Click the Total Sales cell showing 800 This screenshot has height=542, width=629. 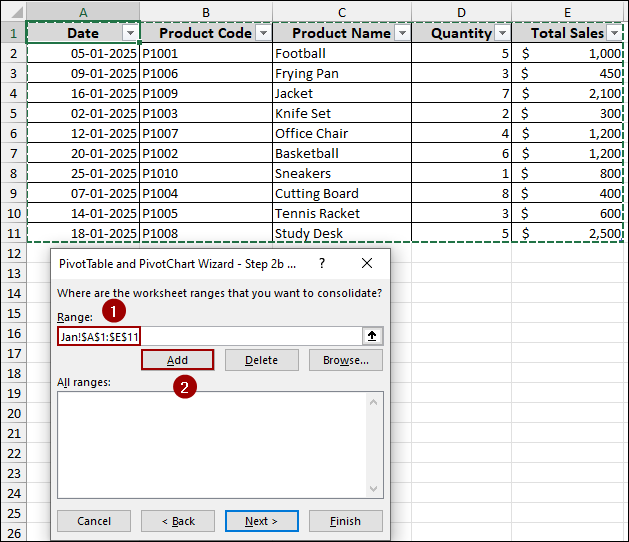point(567,173)
